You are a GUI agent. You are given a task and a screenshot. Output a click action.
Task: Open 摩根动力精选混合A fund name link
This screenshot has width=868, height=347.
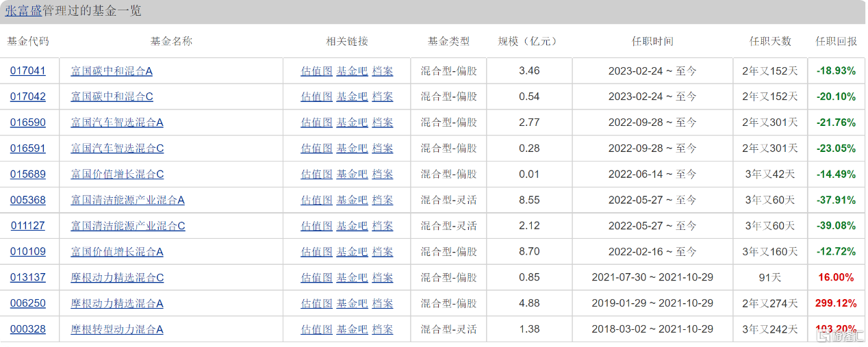click(x=117, y=304)
